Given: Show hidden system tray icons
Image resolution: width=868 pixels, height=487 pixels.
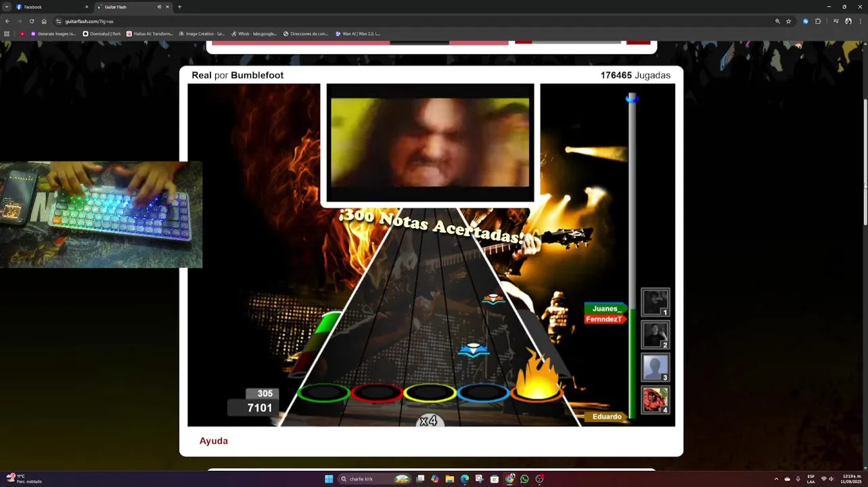Looking at the screenshot, I should [x=776, y=479].
